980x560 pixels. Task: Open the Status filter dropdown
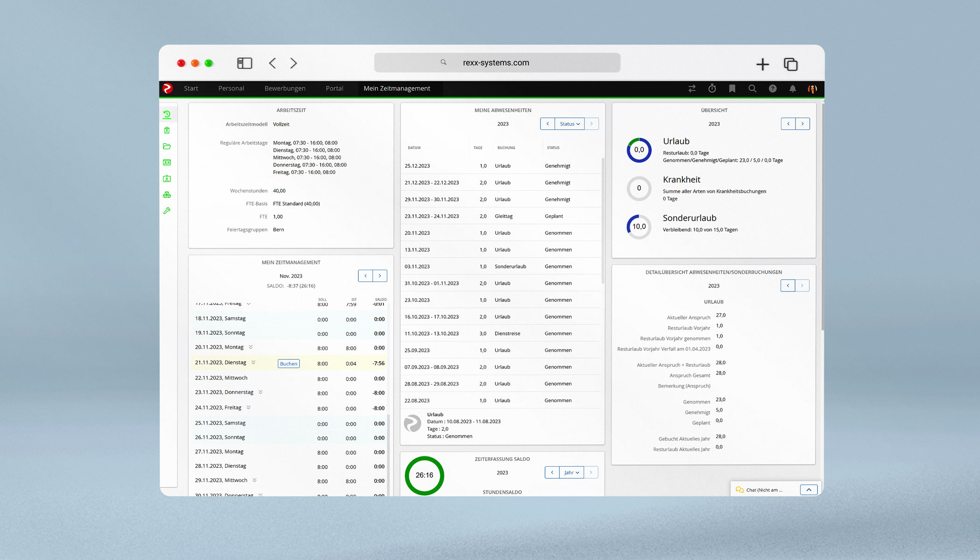(569, 124)
